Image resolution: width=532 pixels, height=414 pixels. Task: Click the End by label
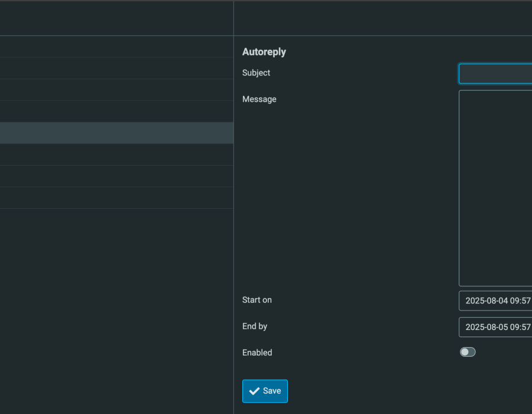tap(254, 326)
